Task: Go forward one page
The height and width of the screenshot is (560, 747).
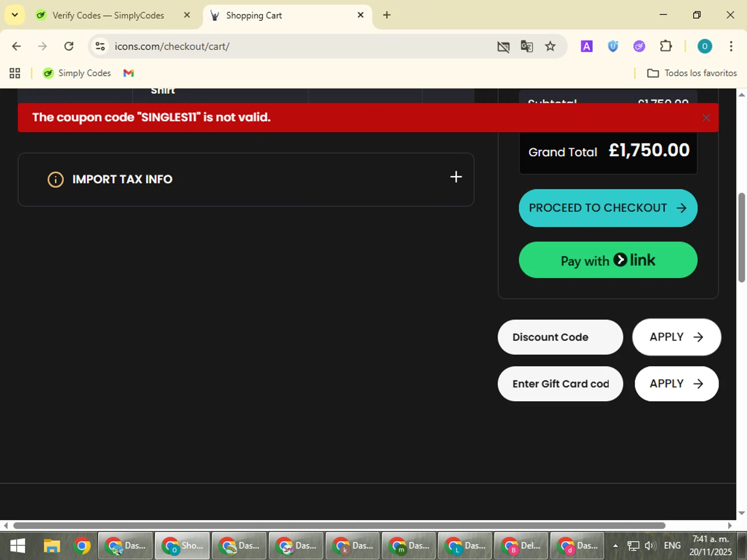Action: [x=42, y=46]
